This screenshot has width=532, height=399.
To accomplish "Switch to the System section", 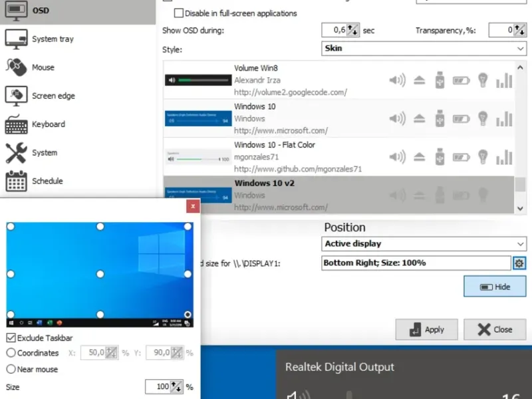I will [78, 153].
